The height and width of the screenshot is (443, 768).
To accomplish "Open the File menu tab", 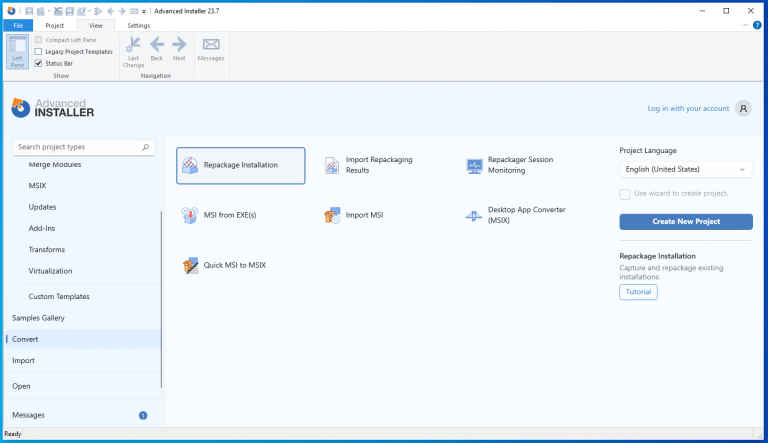I will 18,25.
